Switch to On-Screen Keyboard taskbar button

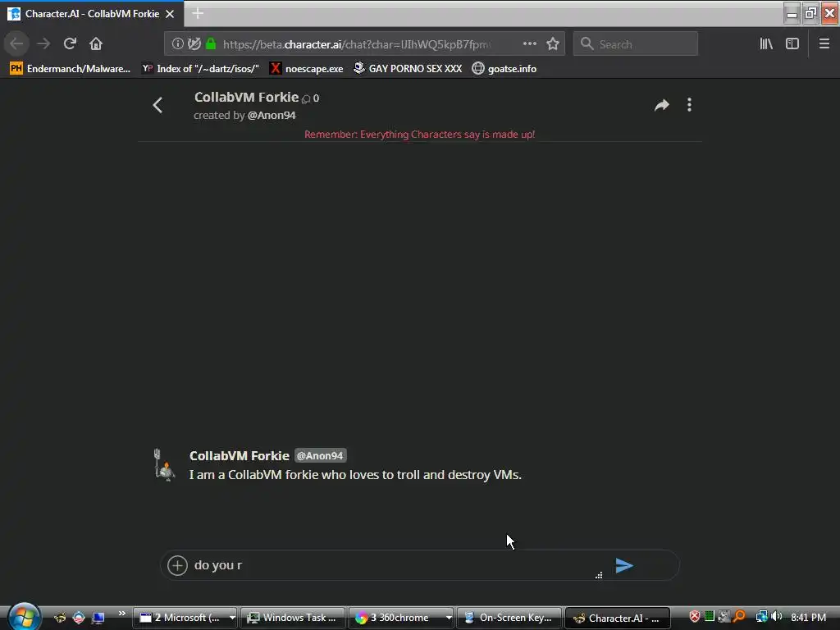[x=509, y=618]
